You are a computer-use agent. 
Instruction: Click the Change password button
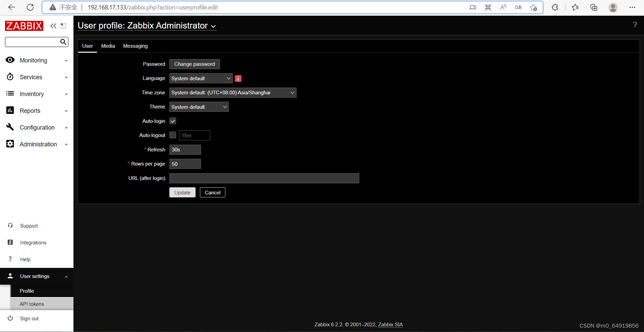[195, 64]
